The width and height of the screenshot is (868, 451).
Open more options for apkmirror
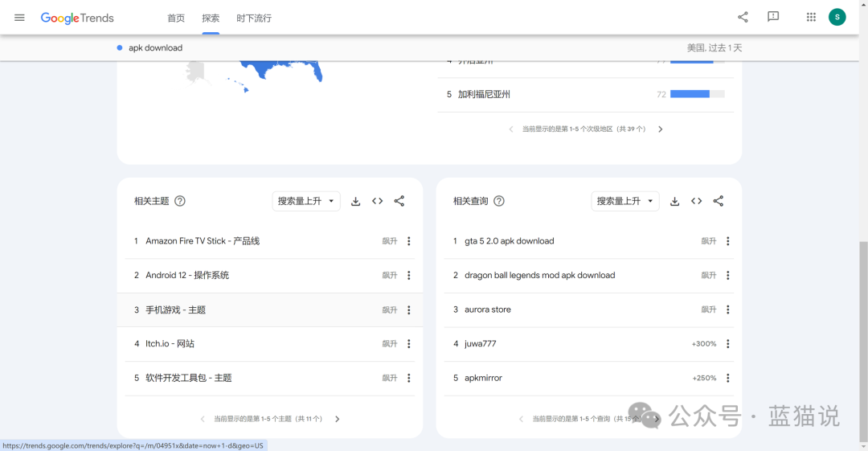728,378
